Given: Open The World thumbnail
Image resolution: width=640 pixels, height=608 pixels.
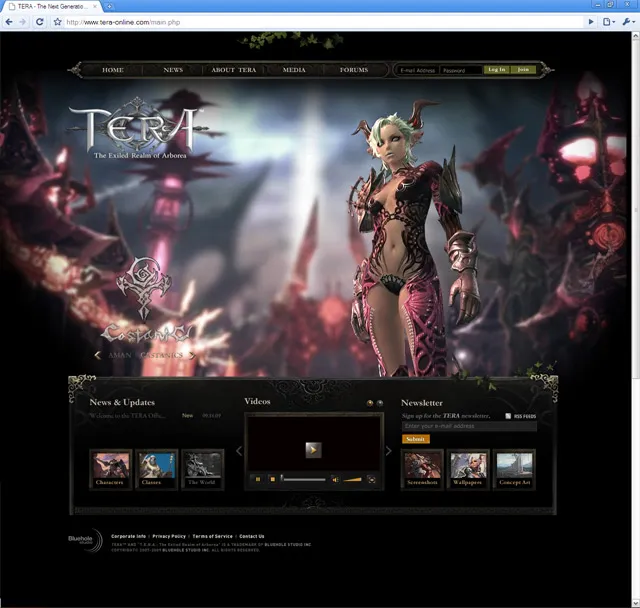Looking at the screenshot, I should [x=202, y=469].
